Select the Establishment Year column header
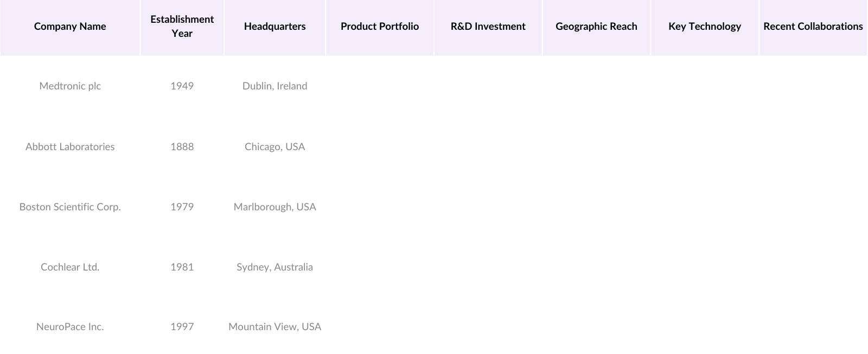868x354 pixels. [x=182, y=27]
